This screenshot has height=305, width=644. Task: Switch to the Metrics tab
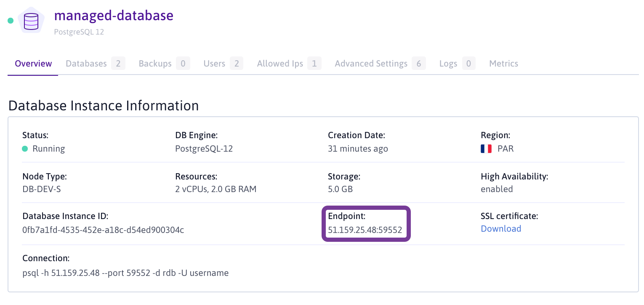[x=503, y=64]
